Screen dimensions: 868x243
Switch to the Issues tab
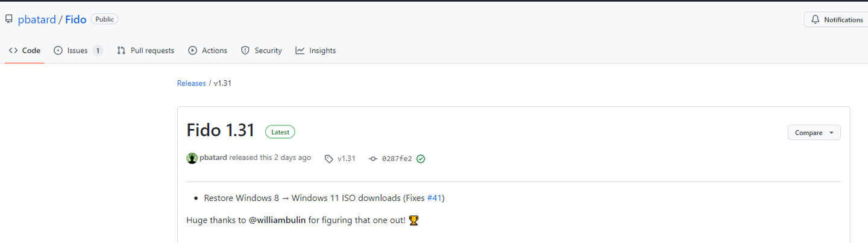(x=78, y=51)
